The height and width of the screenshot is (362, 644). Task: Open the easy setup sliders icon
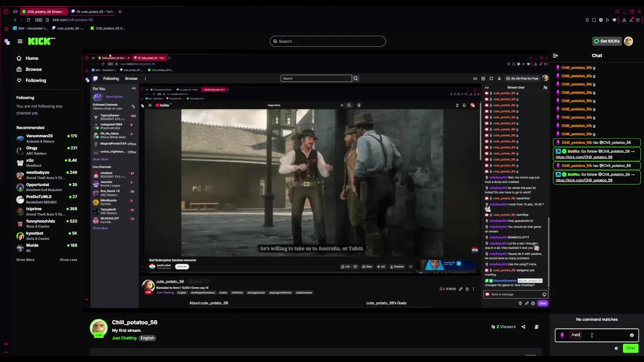pyautogui.click(x=637, y=20)
